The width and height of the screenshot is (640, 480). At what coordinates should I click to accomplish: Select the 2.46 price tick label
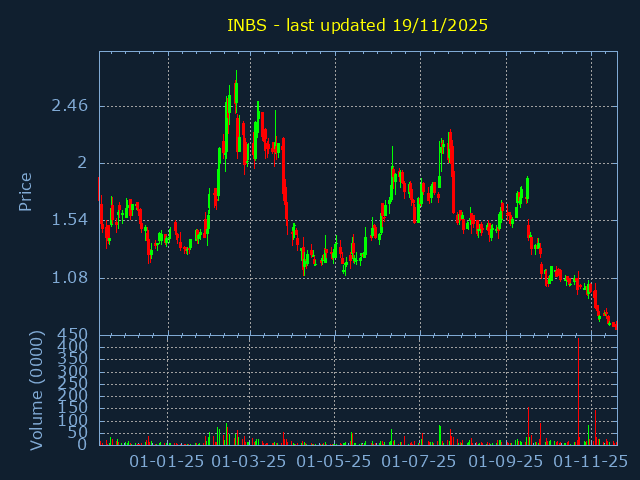[69, 105]
